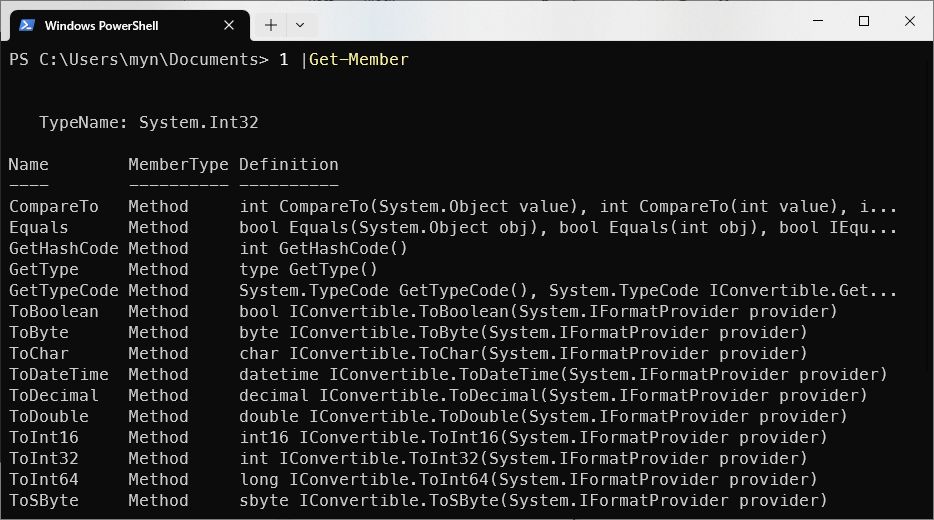The height and width of the screenshot is (520, 934).
Task: Click the ToChar method name
Action: click(39, 354)
